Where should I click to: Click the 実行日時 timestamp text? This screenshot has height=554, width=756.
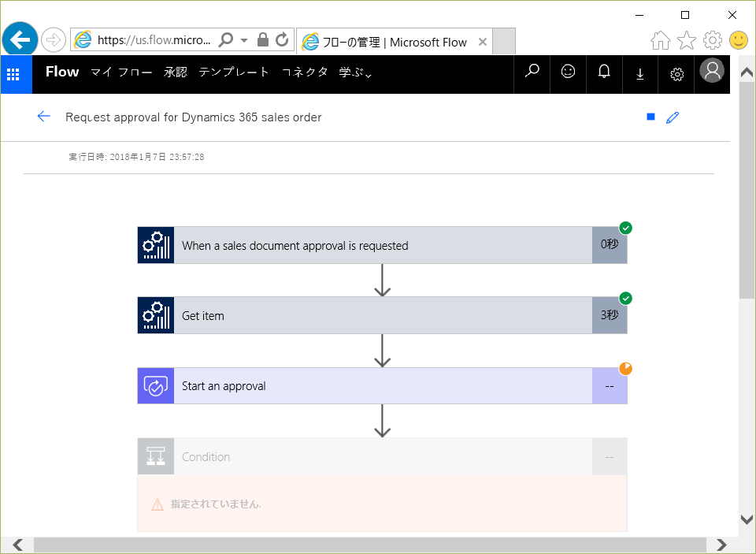click(136, 157)
